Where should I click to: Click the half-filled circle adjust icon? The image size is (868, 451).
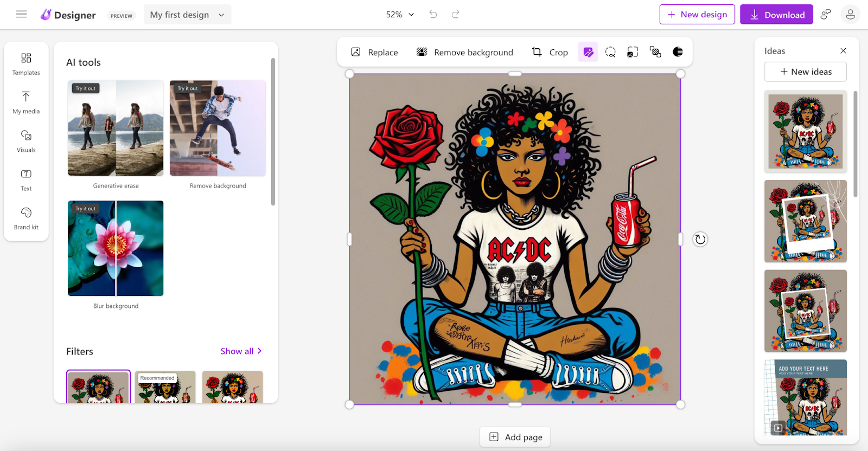click(x=678, y=52)
